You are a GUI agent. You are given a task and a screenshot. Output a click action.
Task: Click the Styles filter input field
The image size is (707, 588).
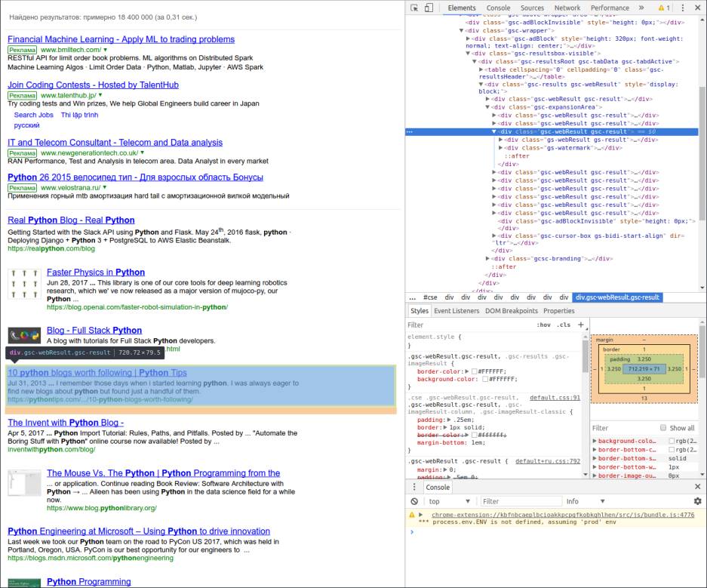(469, 325)
